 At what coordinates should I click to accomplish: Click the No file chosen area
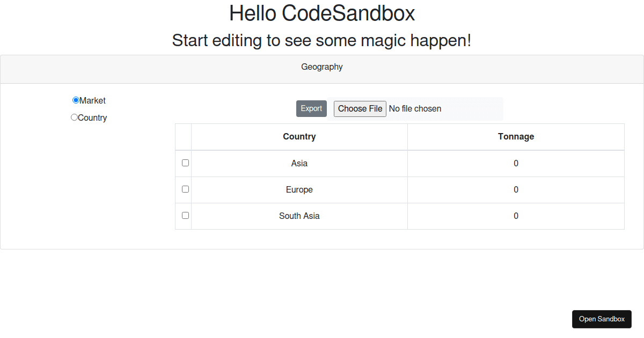point(415,108)
